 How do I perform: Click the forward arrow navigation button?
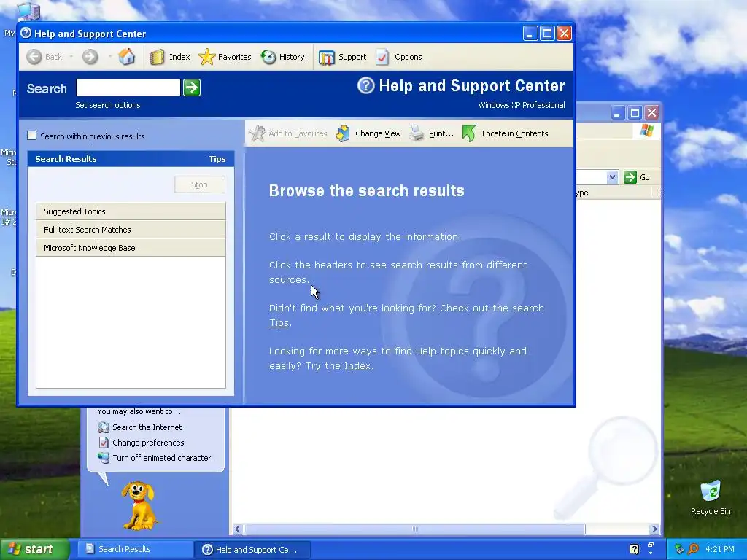coord(90,57)
